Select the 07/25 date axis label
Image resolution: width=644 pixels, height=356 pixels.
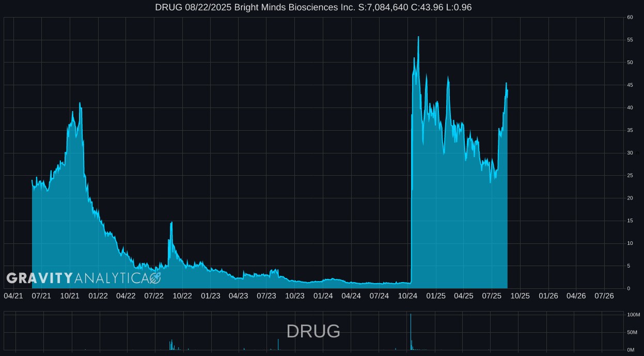(492, 296)
